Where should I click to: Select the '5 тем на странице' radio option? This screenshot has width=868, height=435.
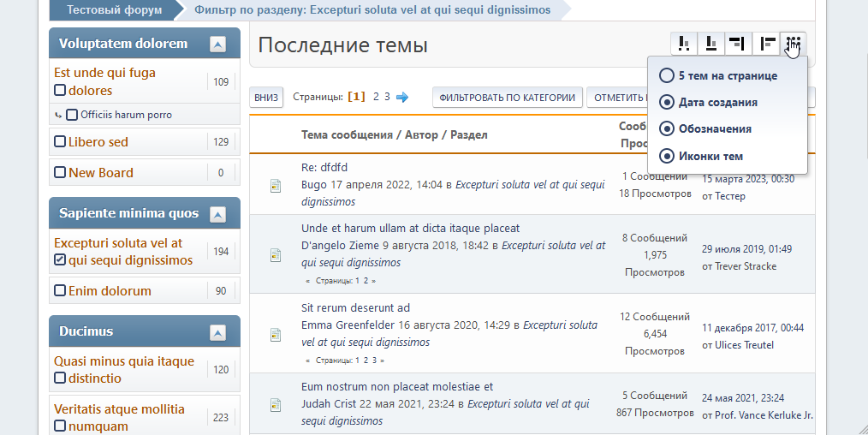pos(666,75)
